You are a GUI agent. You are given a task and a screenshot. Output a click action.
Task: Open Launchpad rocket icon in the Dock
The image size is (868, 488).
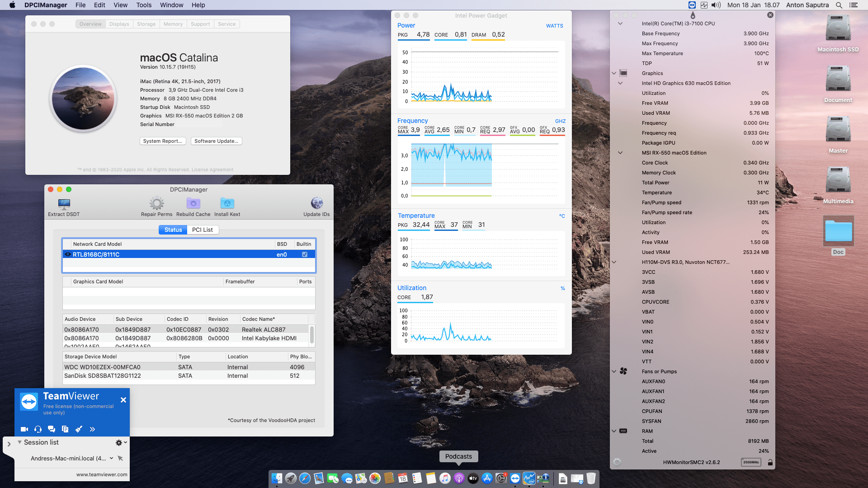pyautogui.click(x=291, y=478)
